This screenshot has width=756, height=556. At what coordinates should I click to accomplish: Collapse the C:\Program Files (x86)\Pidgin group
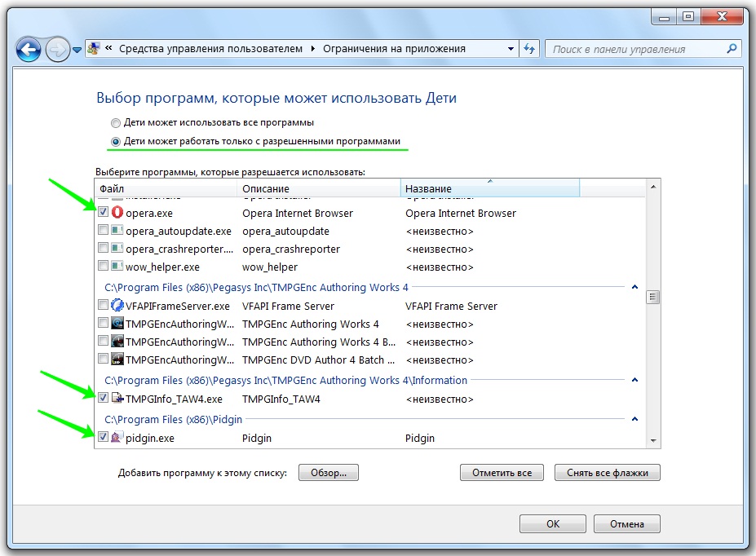click(x=635, y=419)
